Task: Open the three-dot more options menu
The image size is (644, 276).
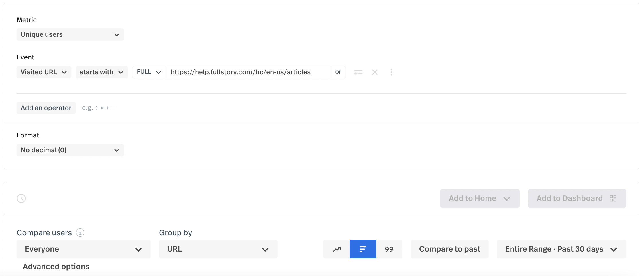Action: point(391,72)
